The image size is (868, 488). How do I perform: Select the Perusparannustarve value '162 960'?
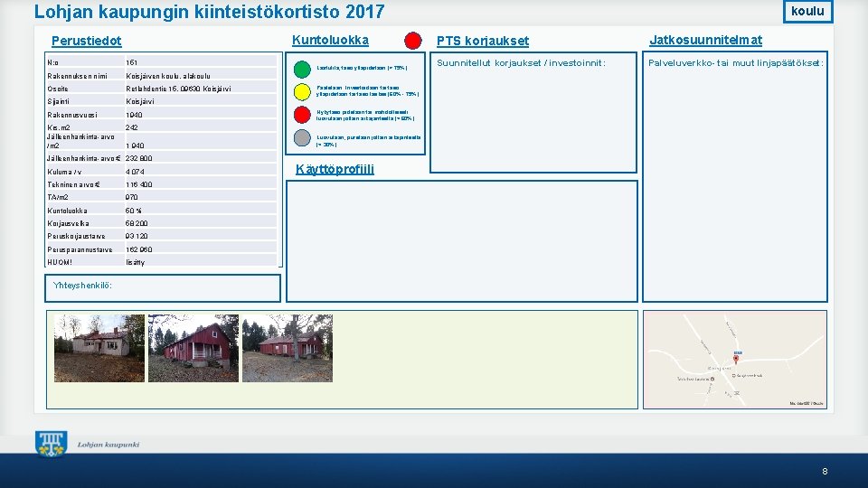pos(139,249)
